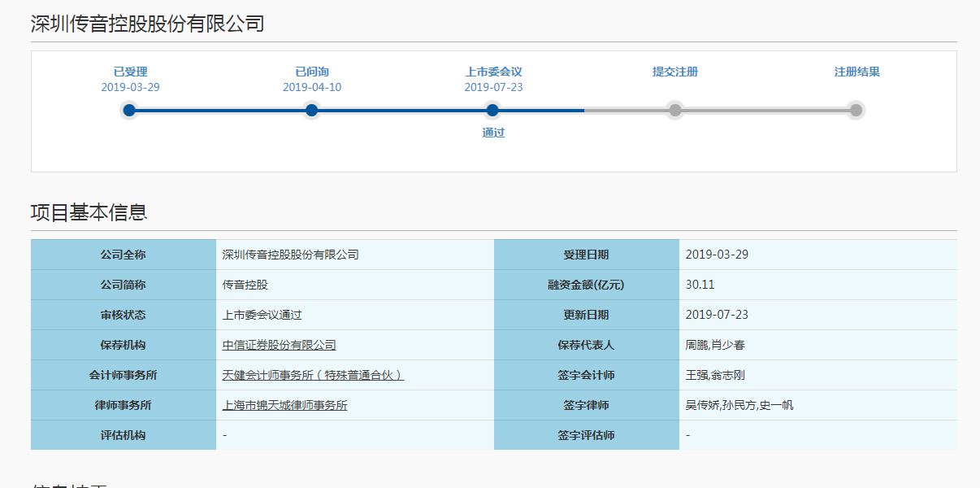980x488 pixels.
Task: Click the 保荐机构 header cell
Action: click(x=124, y=345)
